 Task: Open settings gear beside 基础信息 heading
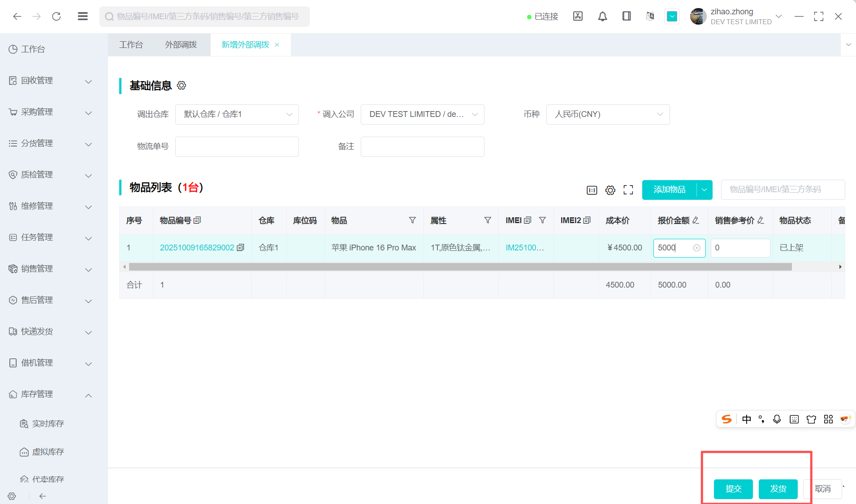click(x=182, y=86)
